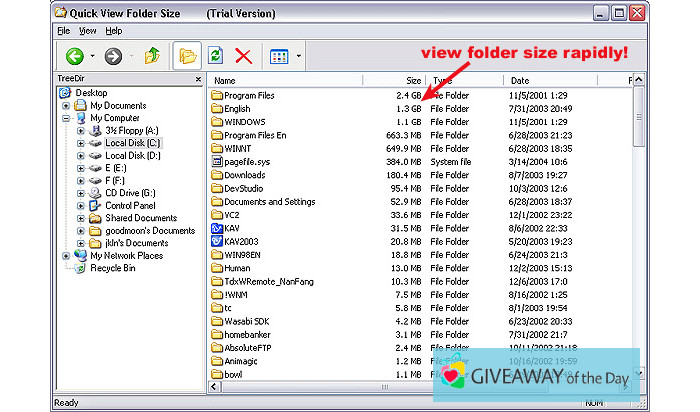Go up one folder level

click(x=152, y=55)
